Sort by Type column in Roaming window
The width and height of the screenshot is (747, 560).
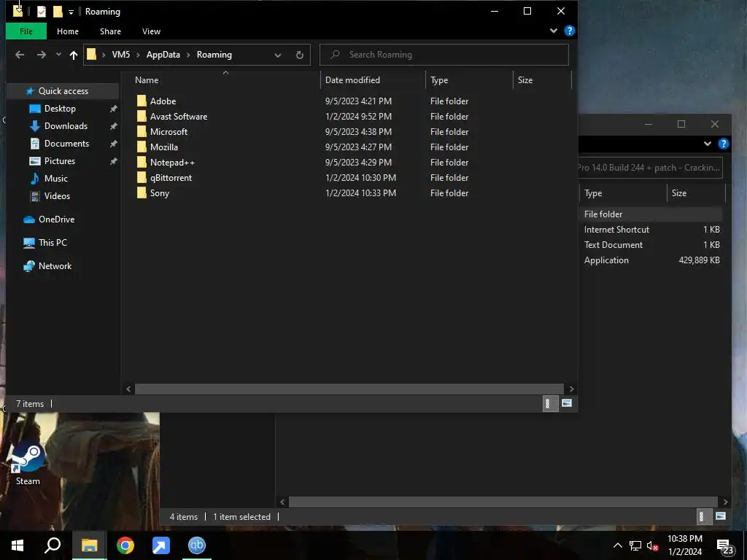(439, 80)
